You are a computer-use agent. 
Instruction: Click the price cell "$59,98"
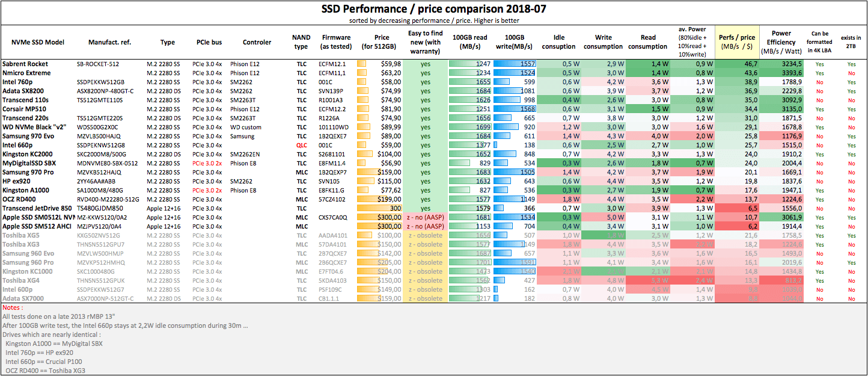pyautogui.click(x=391, y=64)
